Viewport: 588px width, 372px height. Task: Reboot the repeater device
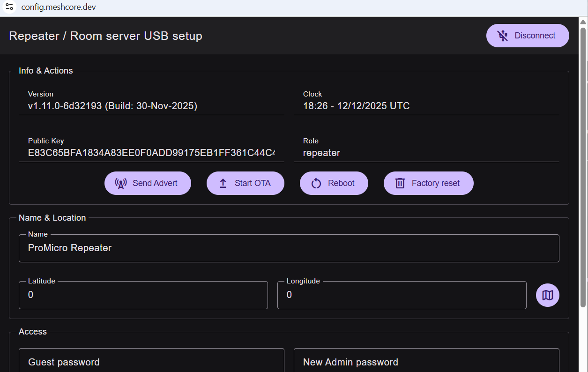[334, 183]
